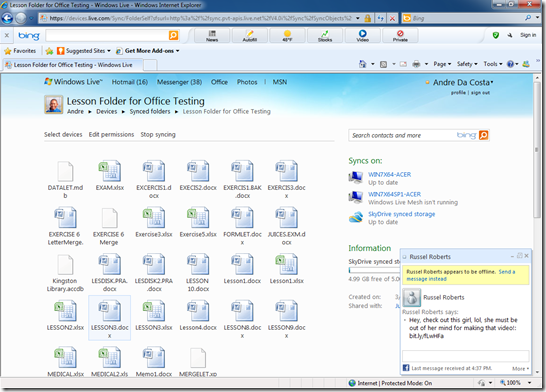Viewport: 546px width, 392px height.
Task: Open Office in Windows Live header
Action: pyautogui.click(x=219, y=82)
